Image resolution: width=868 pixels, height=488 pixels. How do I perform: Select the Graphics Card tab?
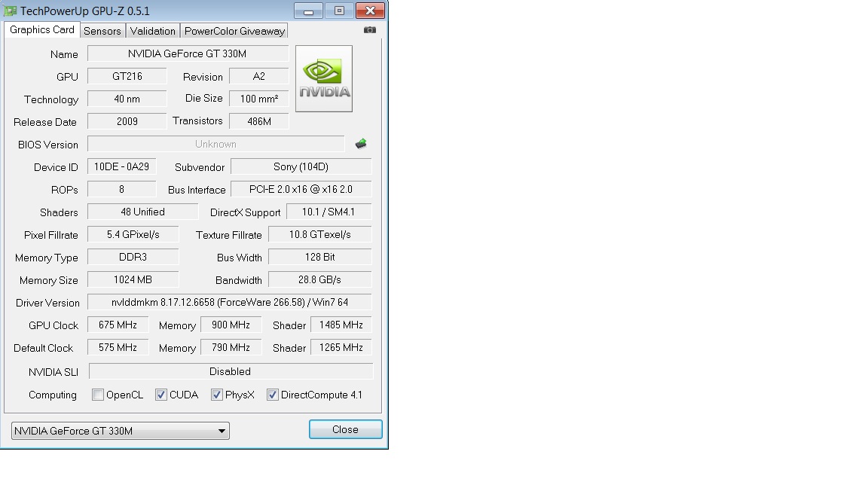pyautogui.click(x=42, y=30)
